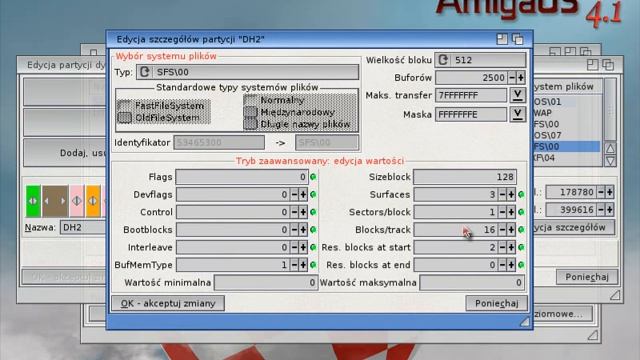Click the zoom gadget of the DH2 details window
Image resolution: width=640 pixels, height=360 pixels.
(502, 39)
